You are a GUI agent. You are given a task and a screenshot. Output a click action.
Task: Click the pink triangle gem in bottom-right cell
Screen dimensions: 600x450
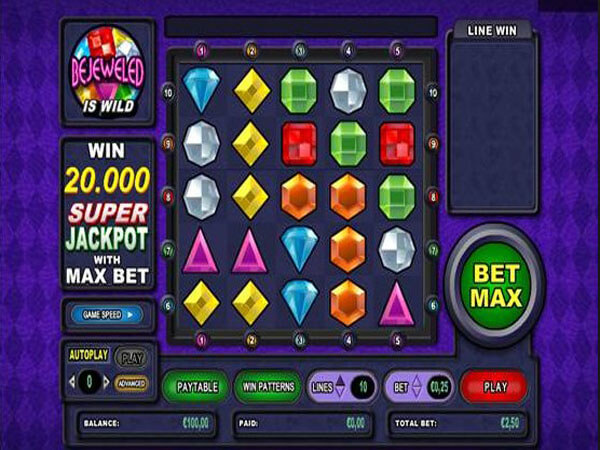[x=396, y=305]
